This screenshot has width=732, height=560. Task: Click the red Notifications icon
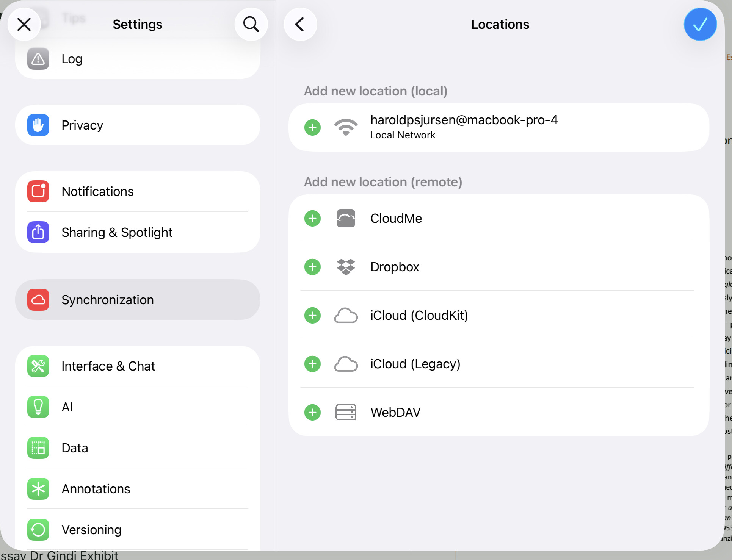pos(38,192)
